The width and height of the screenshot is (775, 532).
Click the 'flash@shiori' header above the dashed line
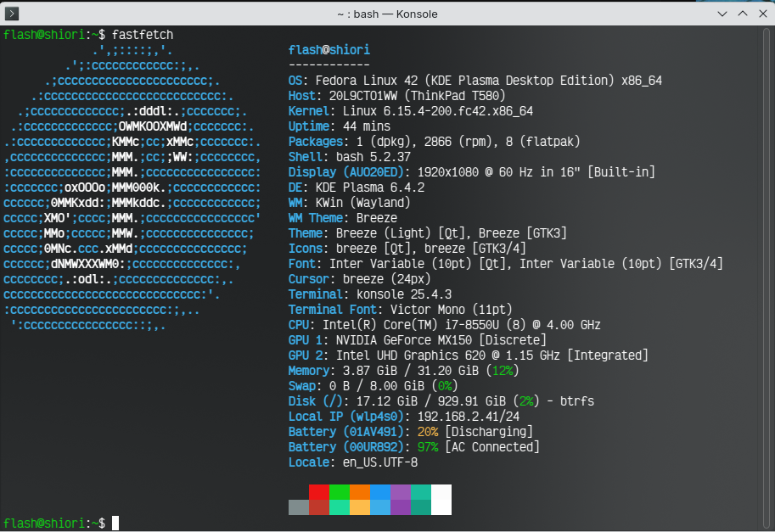pyautogui.click(x=329, y=50)
